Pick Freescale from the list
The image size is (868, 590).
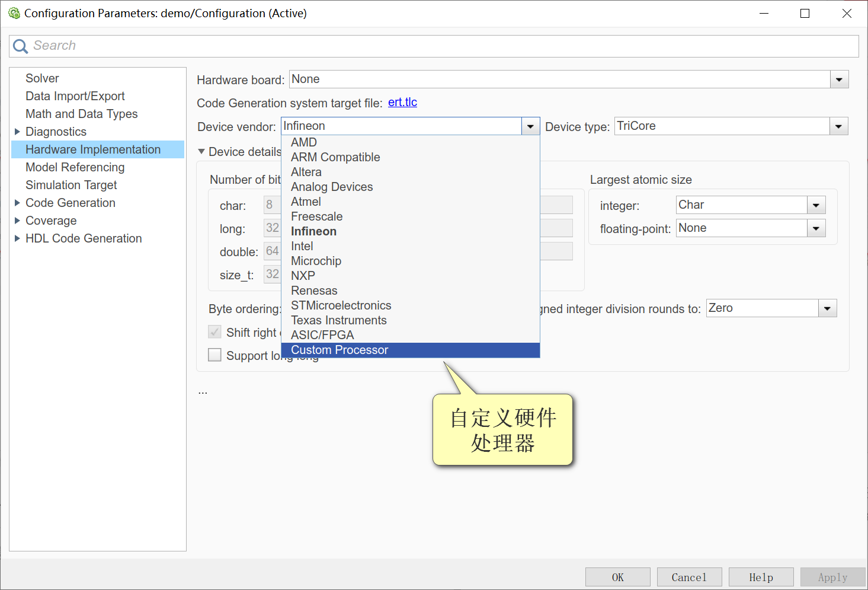411,216
